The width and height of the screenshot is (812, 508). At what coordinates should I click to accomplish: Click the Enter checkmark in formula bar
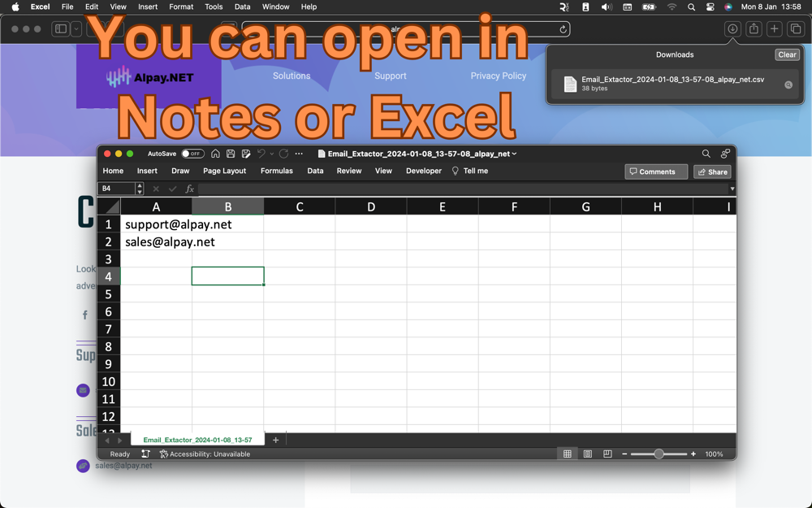click(x=172, y=189)
